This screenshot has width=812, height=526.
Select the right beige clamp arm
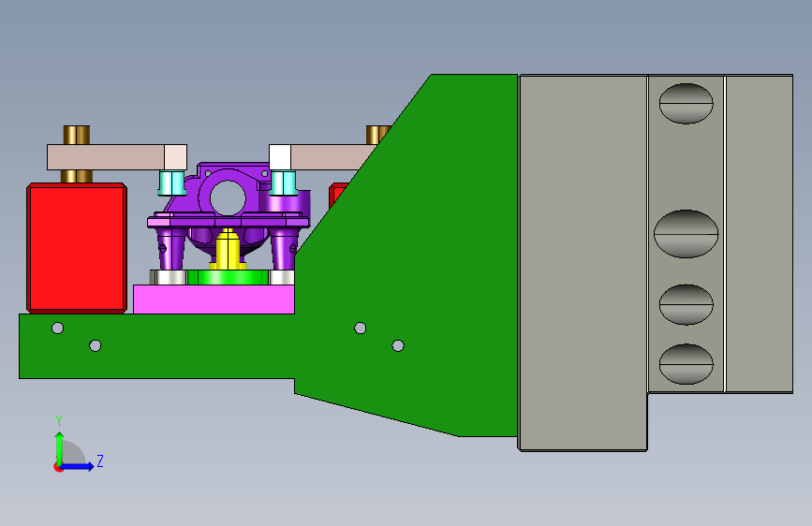coord(322,157)
